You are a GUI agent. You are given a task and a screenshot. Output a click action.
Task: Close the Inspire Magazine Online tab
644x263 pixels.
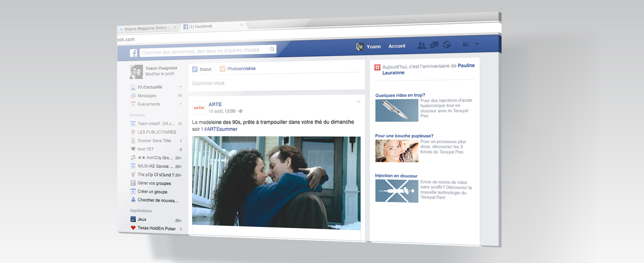(175, 27)
